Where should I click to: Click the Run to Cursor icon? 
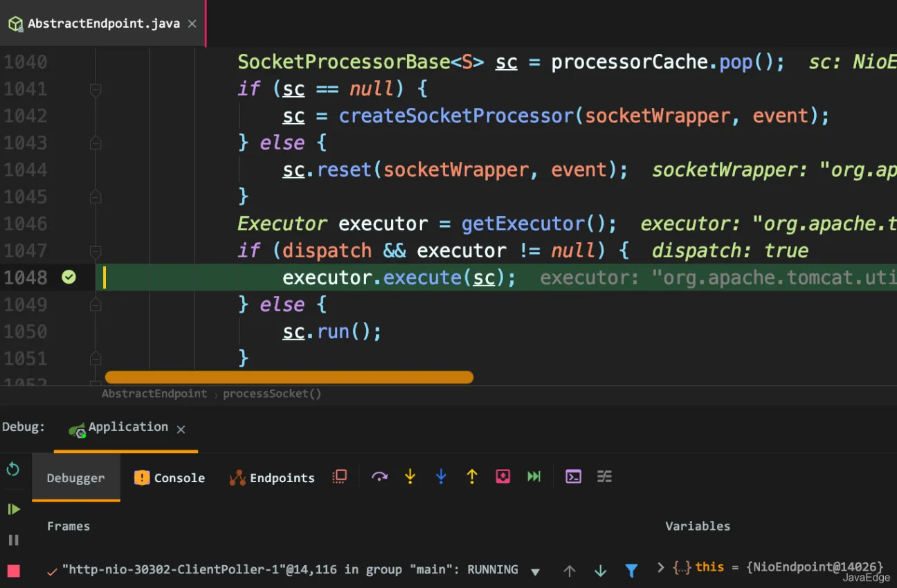534,476
